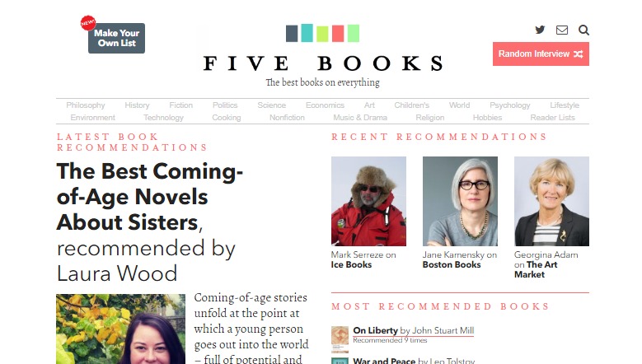Screen dimensions: 642x364
Task: Click On Liberty by John Stuart Mill link
Action: click(x=414, y=330)
